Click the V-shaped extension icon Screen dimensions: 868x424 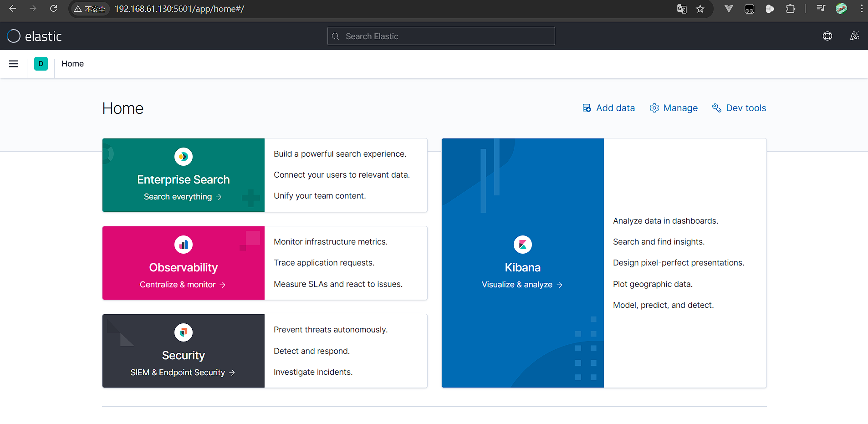(x=729, y=9)
